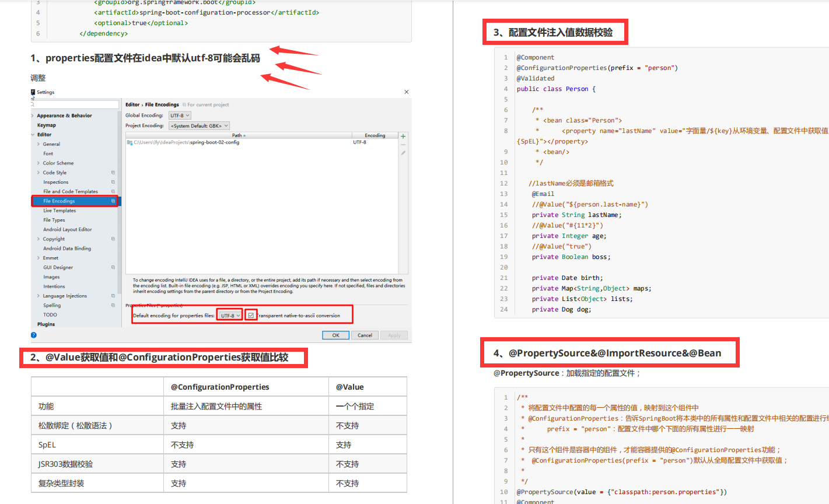Click project-scope icon on File and Code Templates row

[x=113, y=191]
